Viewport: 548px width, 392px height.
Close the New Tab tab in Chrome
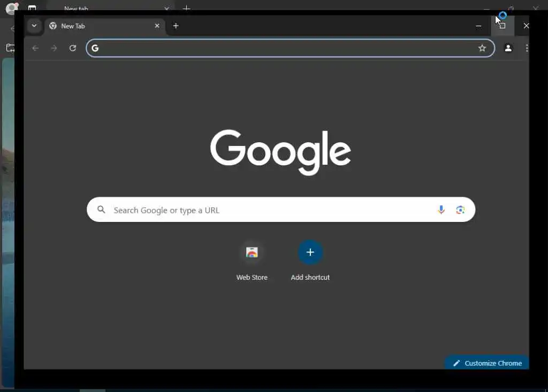pos(157,26)
